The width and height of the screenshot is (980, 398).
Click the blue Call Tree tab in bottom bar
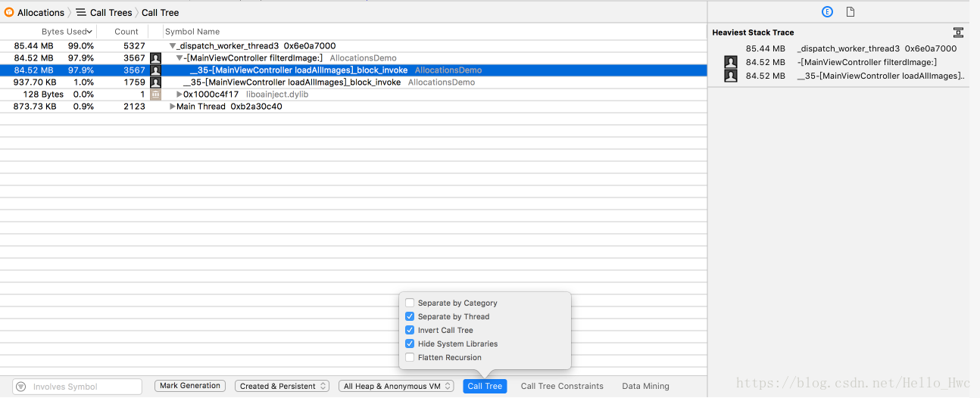tap(485, 386)
